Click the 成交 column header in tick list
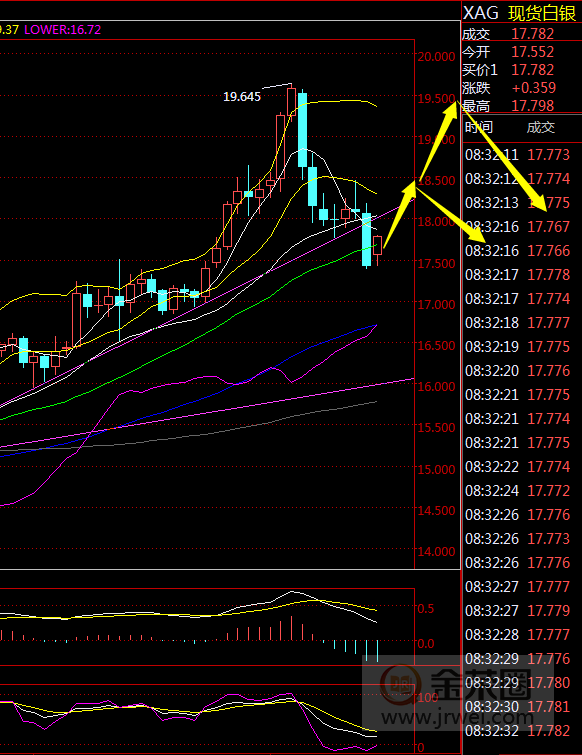This screenshot has width=582, height=755. point(541,128)
